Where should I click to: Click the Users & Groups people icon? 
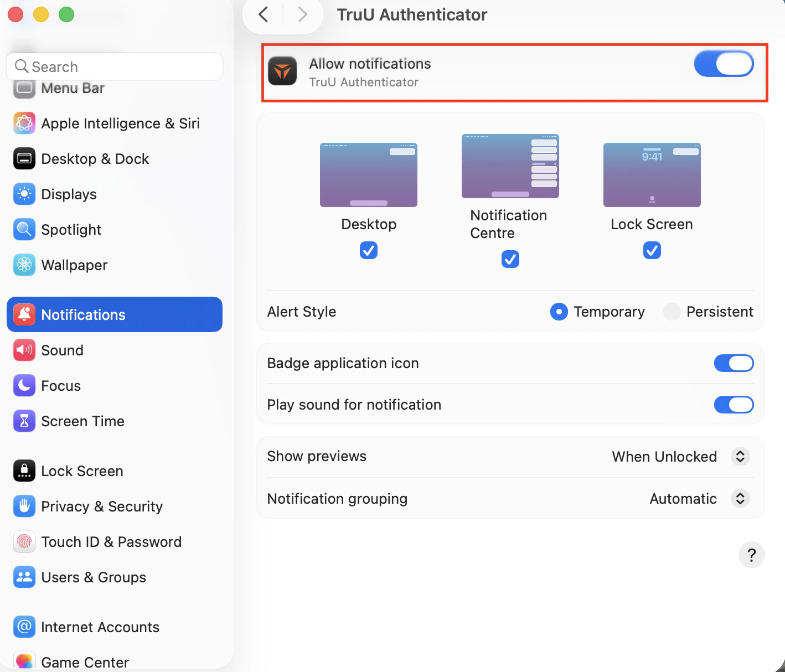[24, 577]
